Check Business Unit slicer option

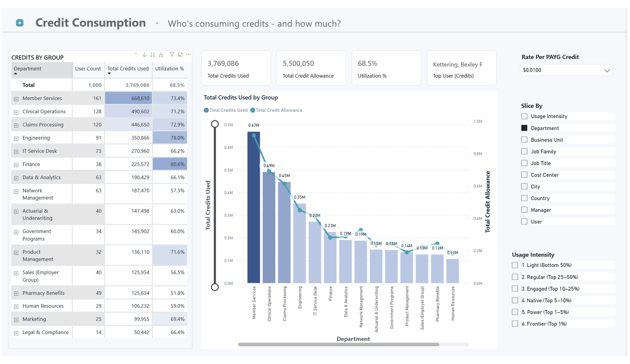[x=524, y=140]
